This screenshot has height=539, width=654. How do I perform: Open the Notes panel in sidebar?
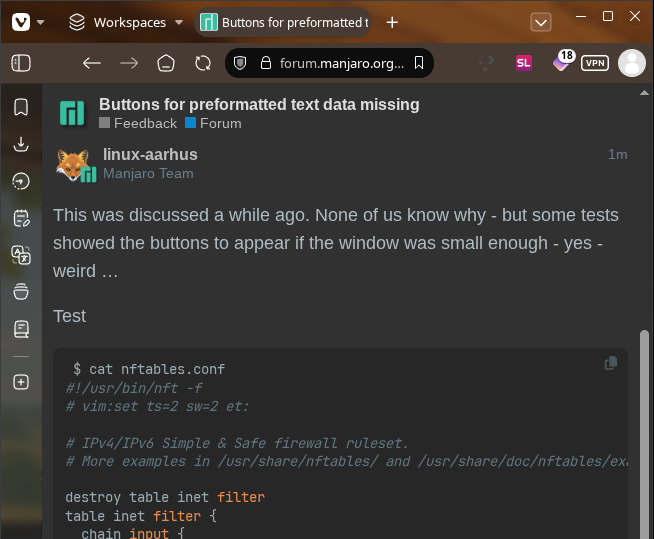tap(21, 218)
